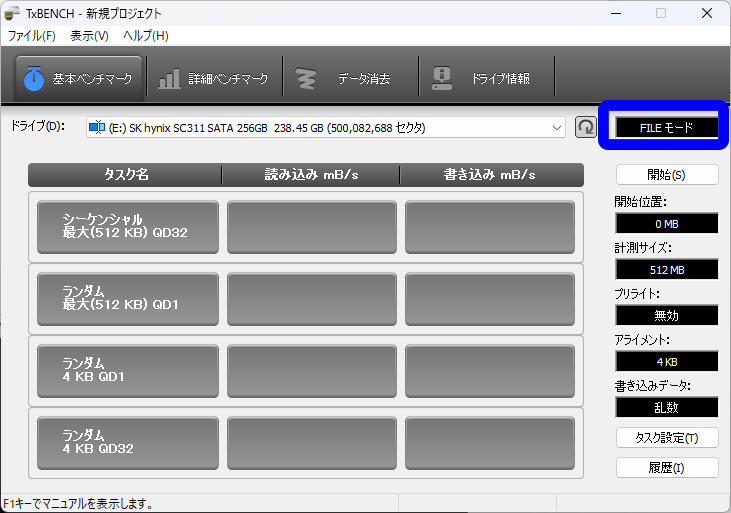Open the 基本ベンチマーク tab
Screen dimensions: 731x513
click(x=79, y=78)
